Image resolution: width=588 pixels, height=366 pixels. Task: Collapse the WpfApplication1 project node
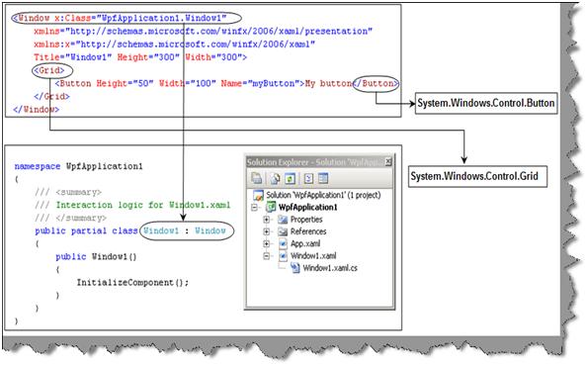(255, 207)
